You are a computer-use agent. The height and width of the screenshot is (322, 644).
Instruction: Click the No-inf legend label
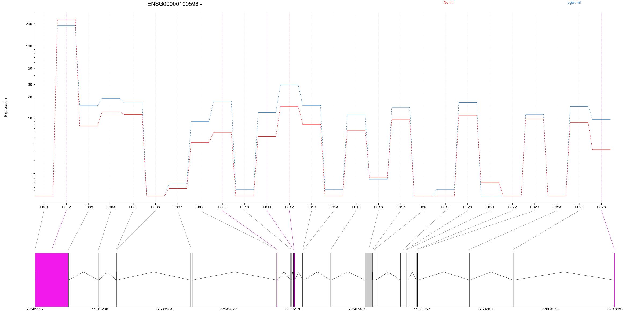click(x=448, y=2)
